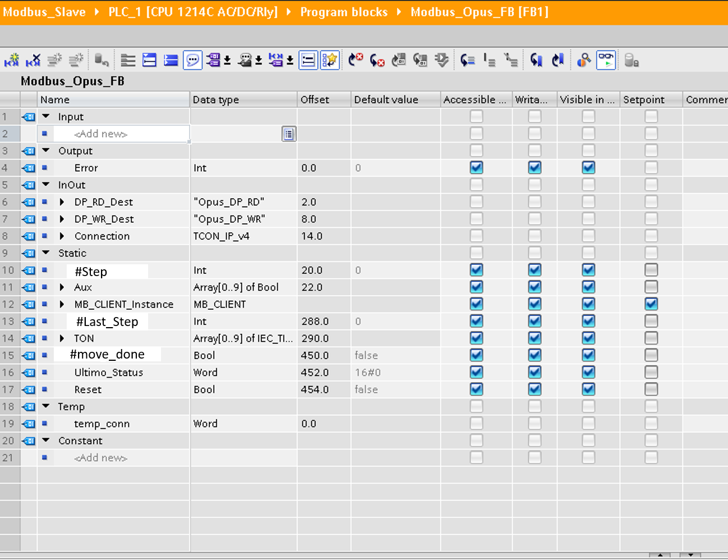Open the data type picker in the Add new row
728x560 pixels.
[289, 134]
